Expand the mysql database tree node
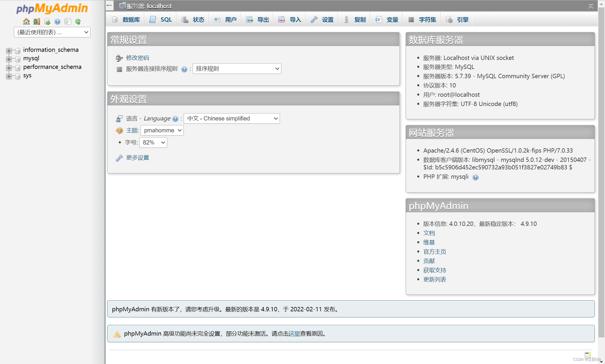The height and width of the screenshot is (364, 605). pos(9,59)
